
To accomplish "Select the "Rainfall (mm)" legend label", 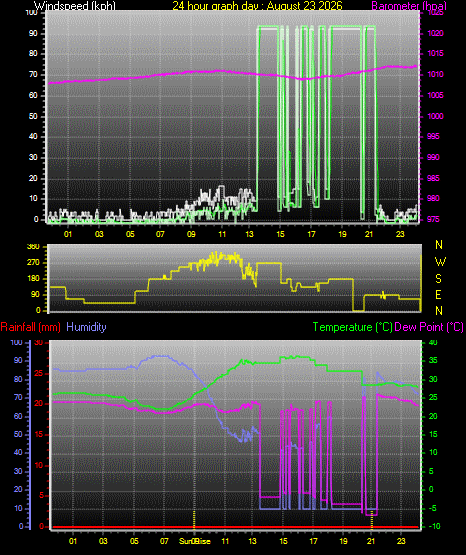I will pyautogui.click(x=30, y=327).
